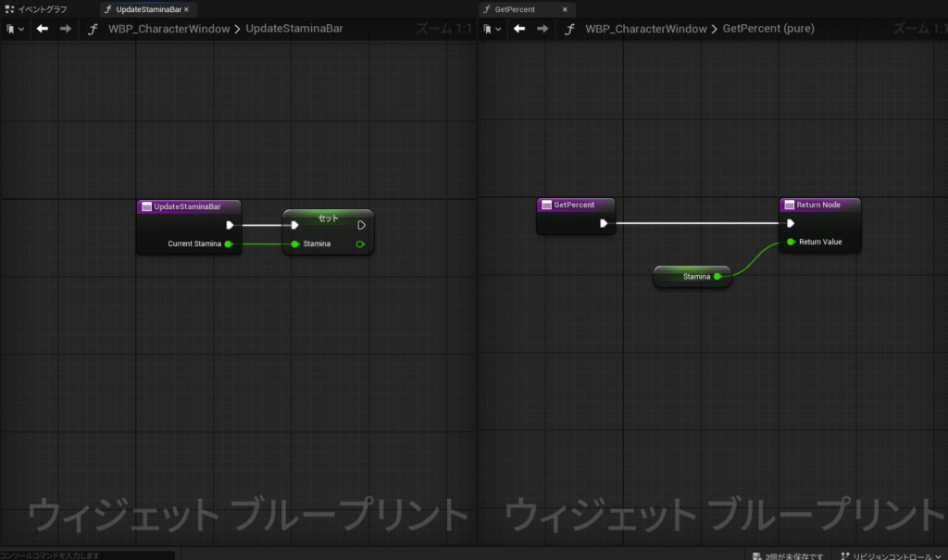948x560 pixels.
Task: Click the back arrow in the UpdateStaminaBar graph
Action: [43, 29]
